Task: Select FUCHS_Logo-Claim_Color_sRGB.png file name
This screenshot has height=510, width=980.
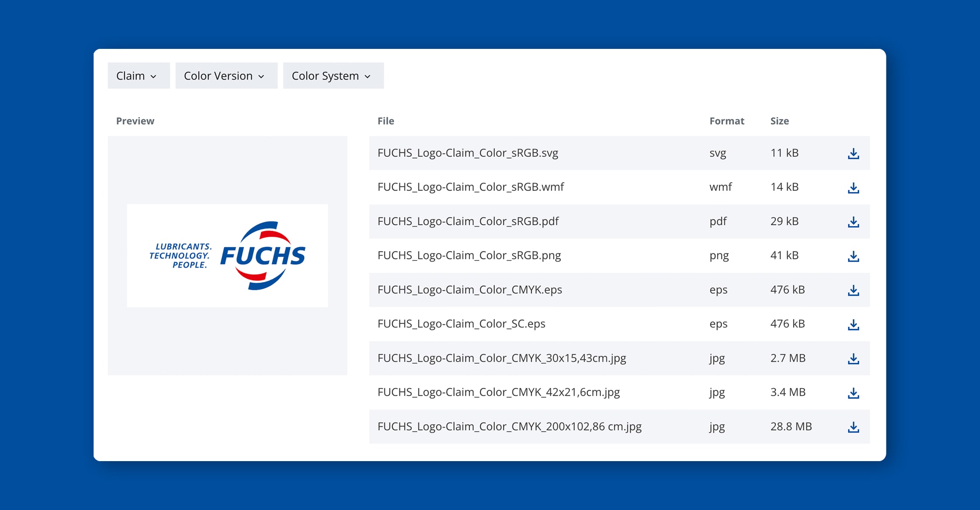Action: (x=469, y=255)
